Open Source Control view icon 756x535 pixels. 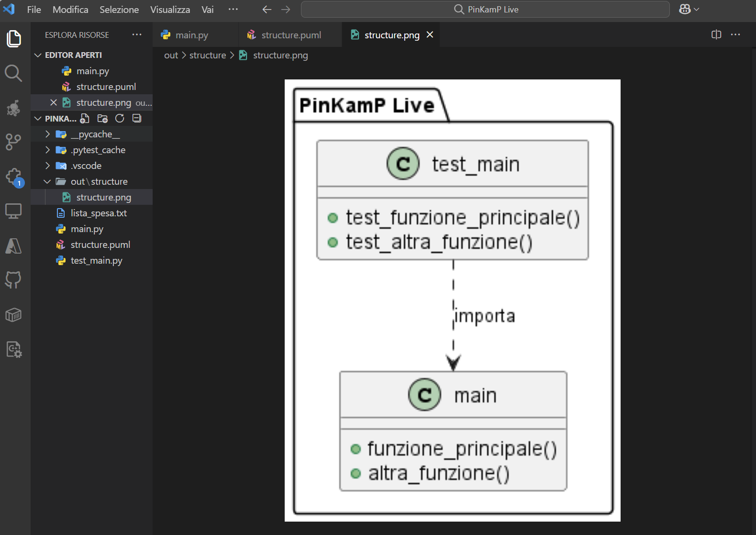13,142
